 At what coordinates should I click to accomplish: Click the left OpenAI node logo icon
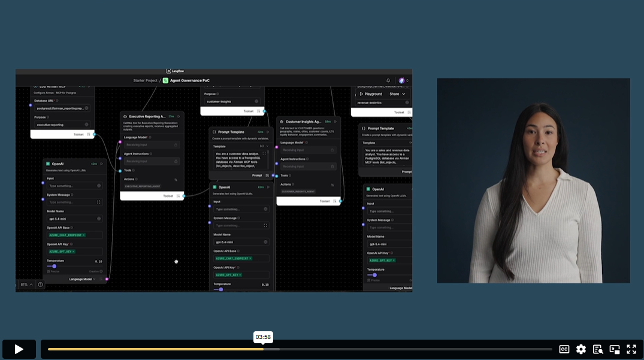48,164
